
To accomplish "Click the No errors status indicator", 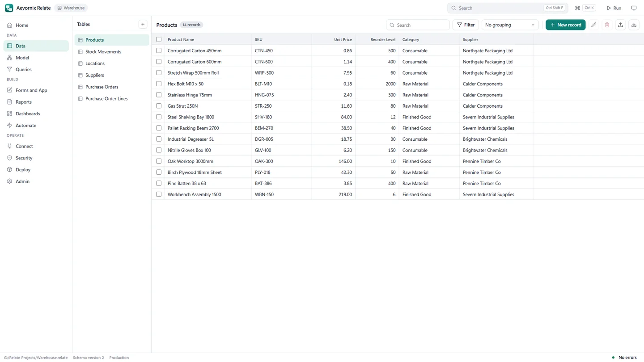I will (x=624, y=358).
